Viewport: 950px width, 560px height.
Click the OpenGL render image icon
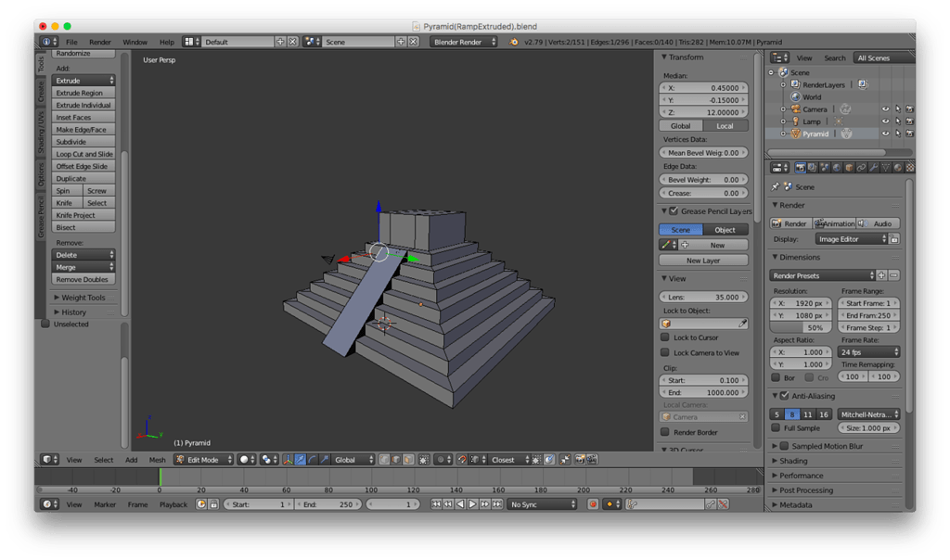580,460
